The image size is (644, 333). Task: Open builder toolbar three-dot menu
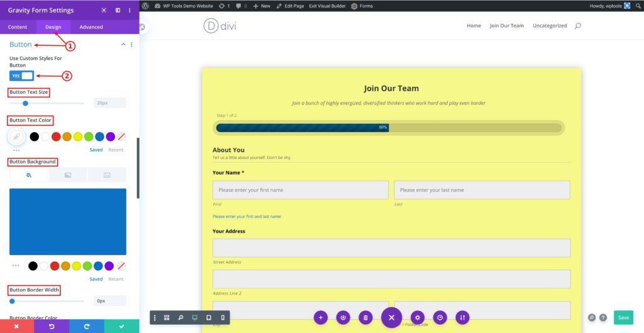[155, 318]
